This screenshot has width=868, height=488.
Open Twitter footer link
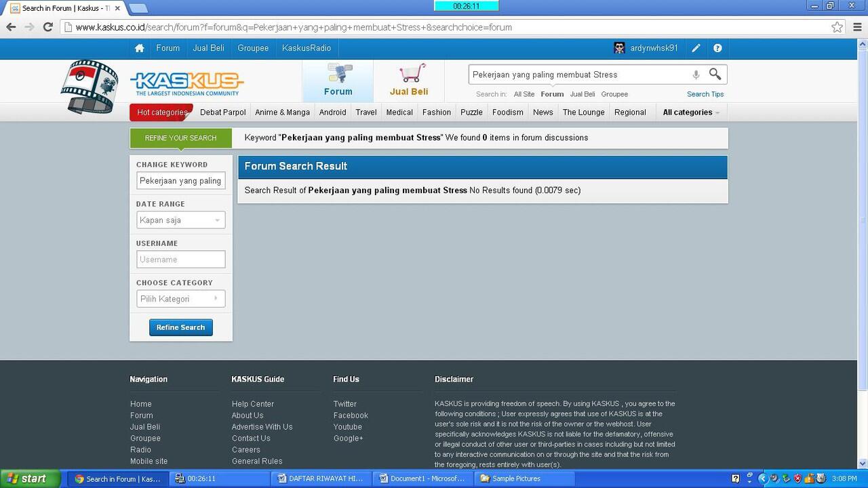click(344, 404)
